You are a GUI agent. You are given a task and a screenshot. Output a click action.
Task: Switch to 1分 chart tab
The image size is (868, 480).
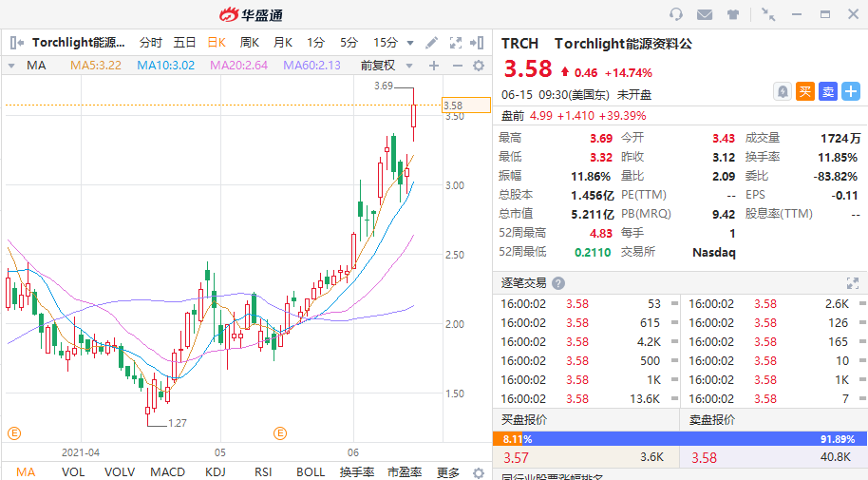pos(315,43)
